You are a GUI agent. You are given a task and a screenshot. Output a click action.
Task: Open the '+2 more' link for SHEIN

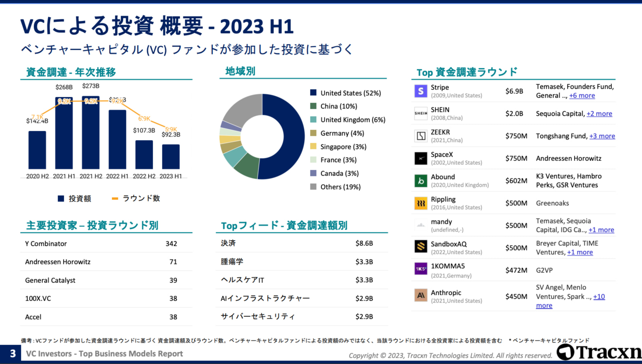point(599,113)
